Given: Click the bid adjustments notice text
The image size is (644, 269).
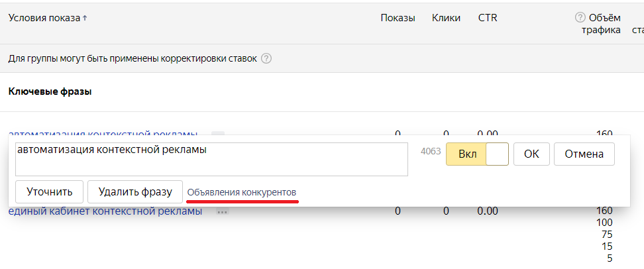Looking at the screenshot, I should [x=132, y=58].
